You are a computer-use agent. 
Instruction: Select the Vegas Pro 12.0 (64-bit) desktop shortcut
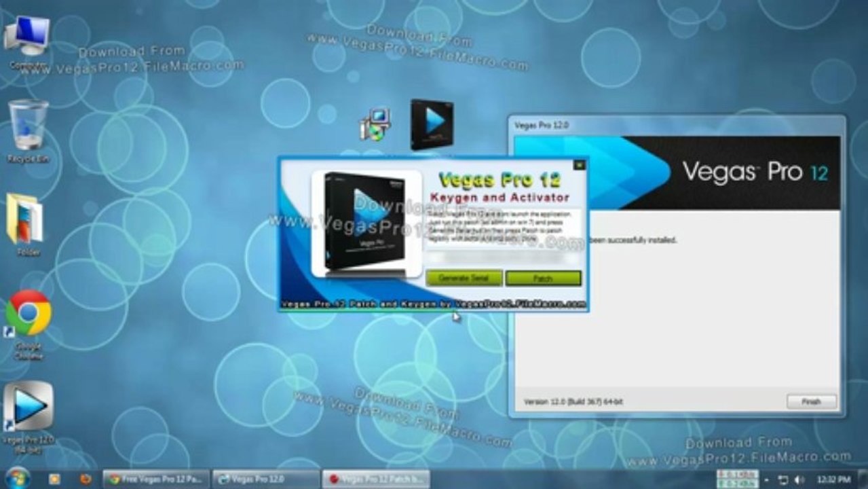point(28,416)
